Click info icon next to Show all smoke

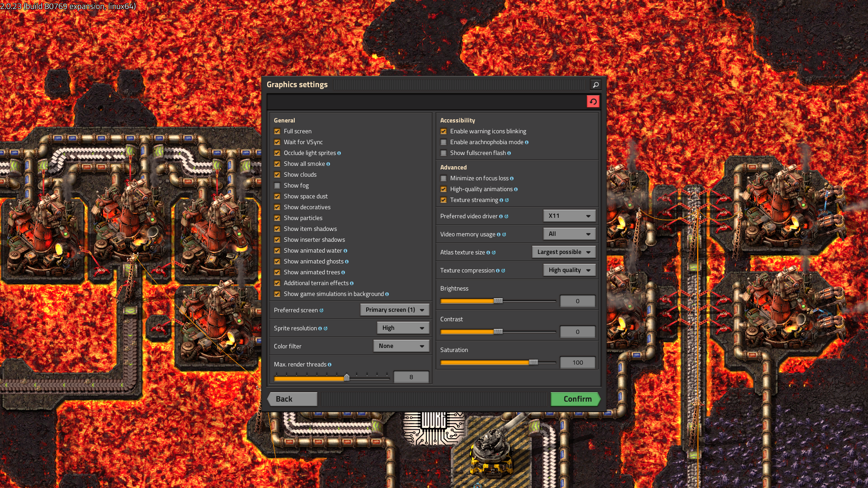click(x=328, y=164)
